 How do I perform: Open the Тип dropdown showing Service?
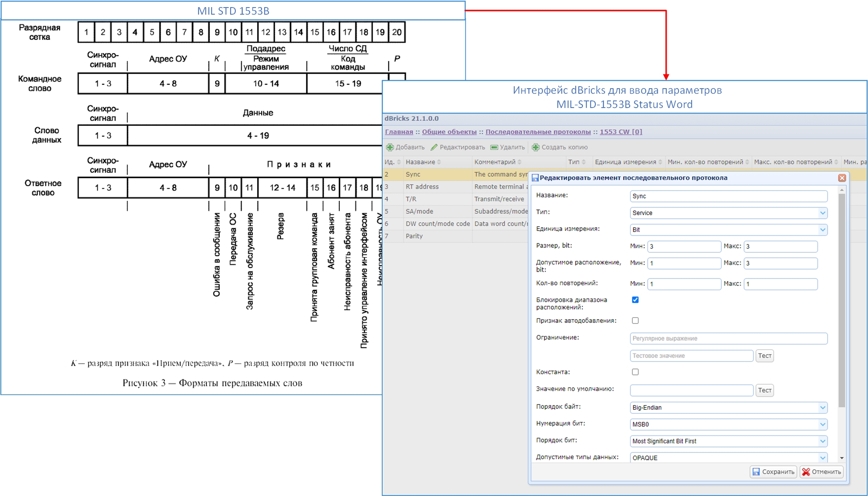729,213
